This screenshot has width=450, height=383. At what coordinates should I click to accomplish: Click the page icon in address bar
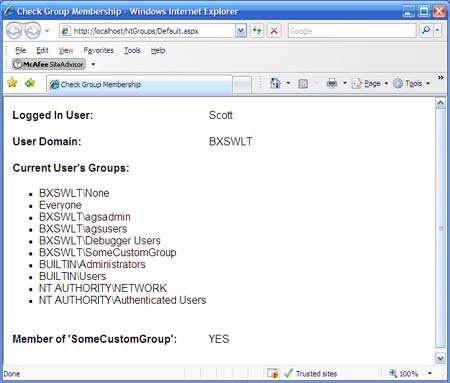click(x=66, y=31)
